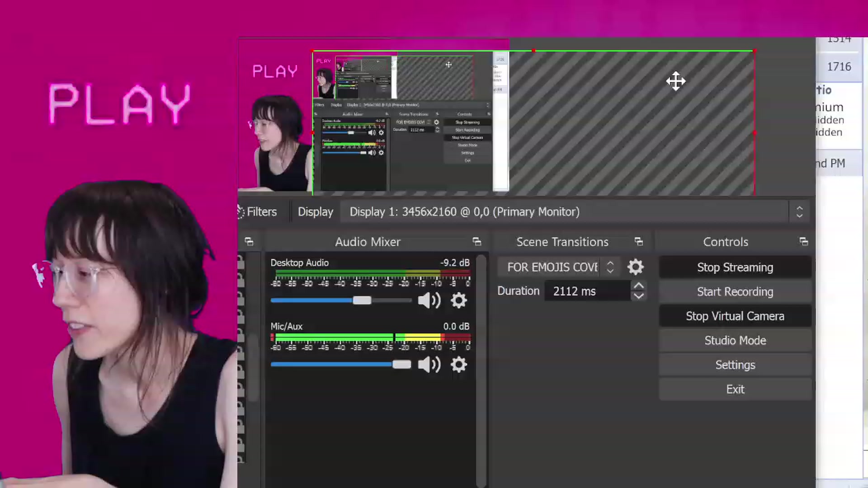
Task: Expand Display dropdown arrows at right end
Action: pos(799,212)
